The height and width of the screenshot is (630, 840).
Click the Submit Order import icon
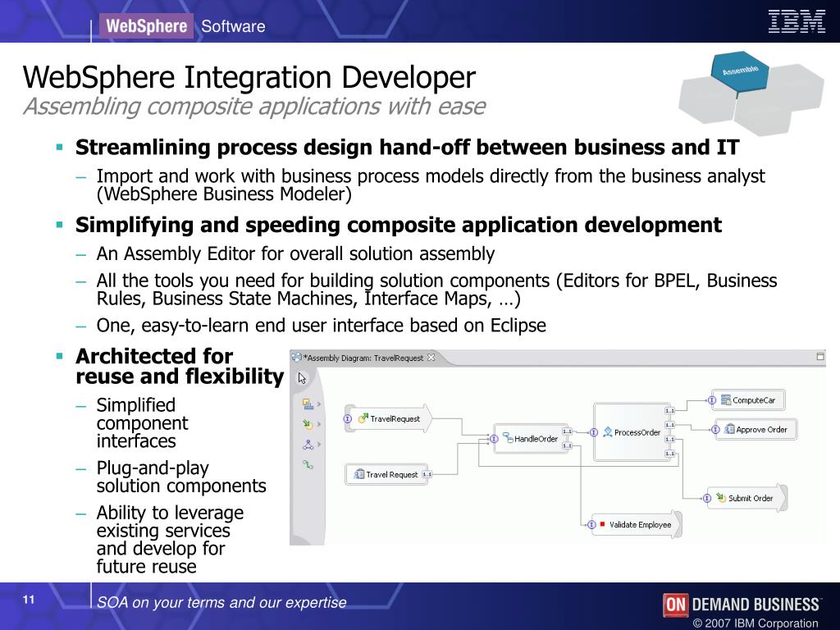click(x=720, y=498)
